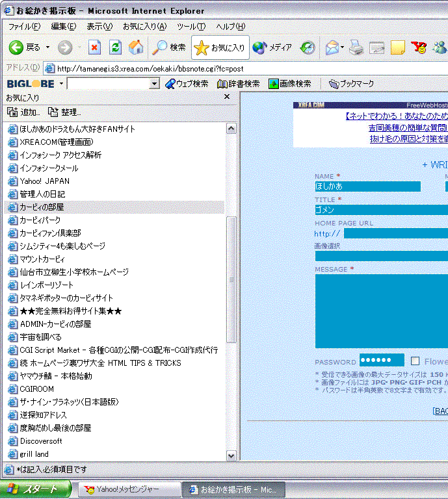Click the PASSWORD input field
The image size is (448, 499).
point(382,360)
